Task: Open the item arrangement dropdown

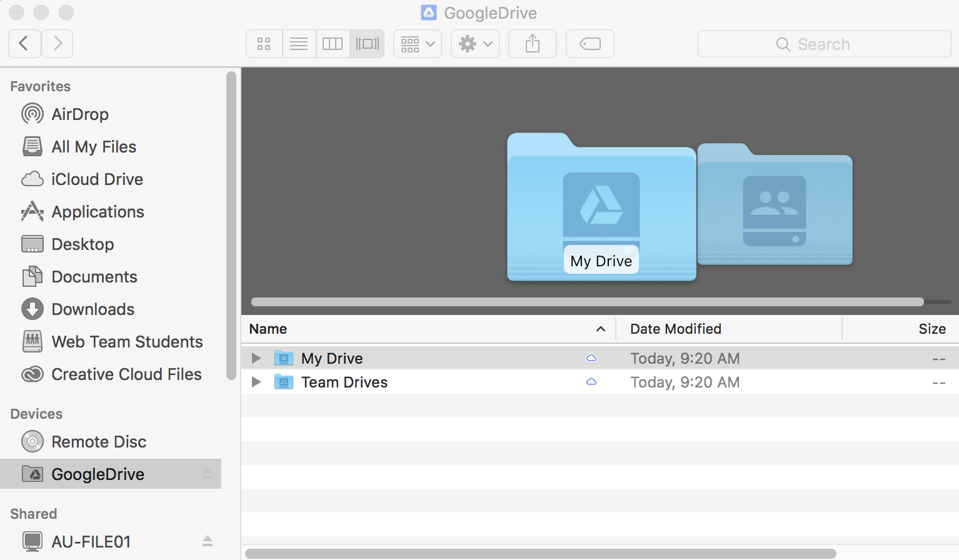Action: (x=417, y=44)
